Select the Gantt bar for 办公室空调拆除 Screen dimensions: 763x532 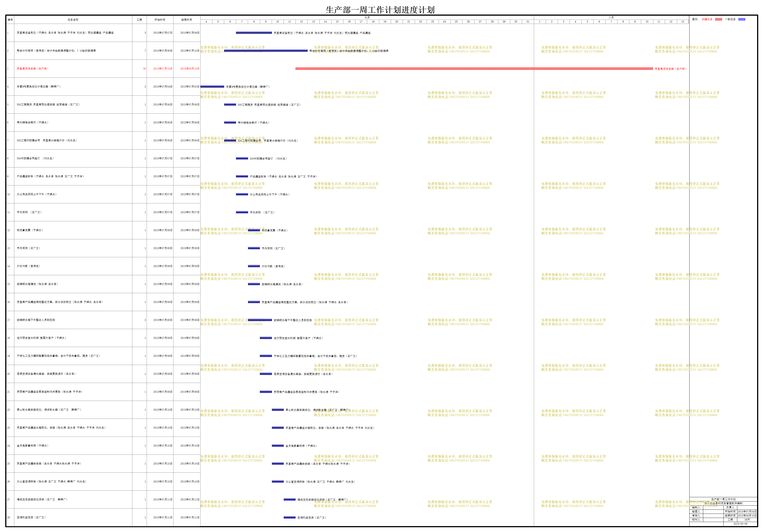pos(278,482)
